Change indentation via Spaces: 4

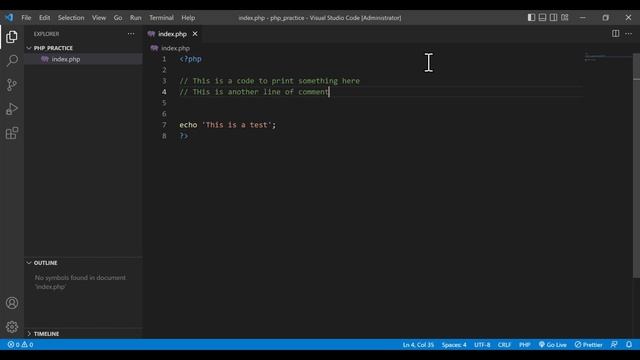coord(453,345)
